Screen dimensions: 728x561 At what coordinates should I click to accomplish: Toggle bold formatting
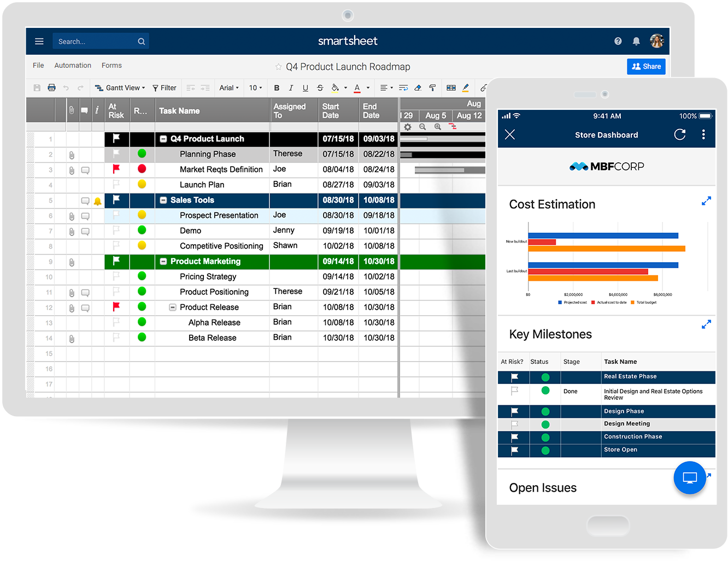click(x=277, y=88)
